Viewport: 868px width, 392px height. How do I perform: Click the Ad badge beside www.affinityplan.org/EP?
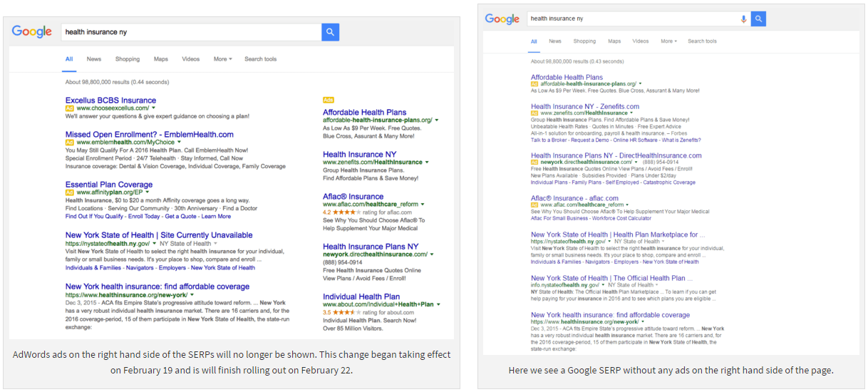click(x=70, y=192)
